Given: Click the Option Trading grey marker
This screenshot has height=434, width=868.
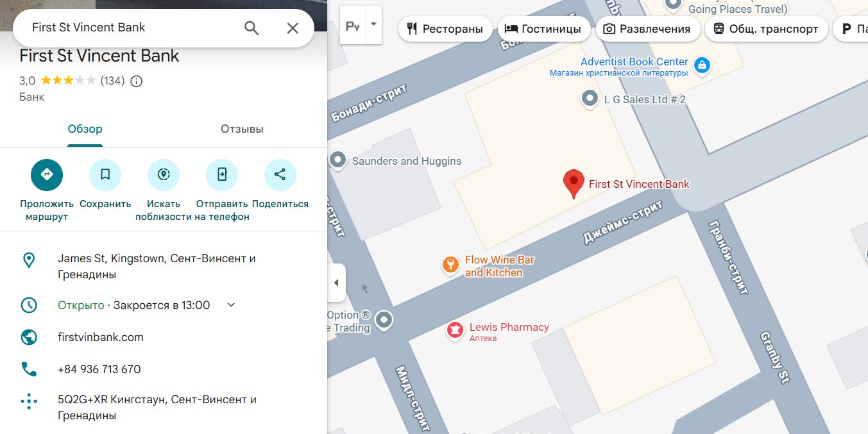Looking at the screenshot, I should pos(384,319).
